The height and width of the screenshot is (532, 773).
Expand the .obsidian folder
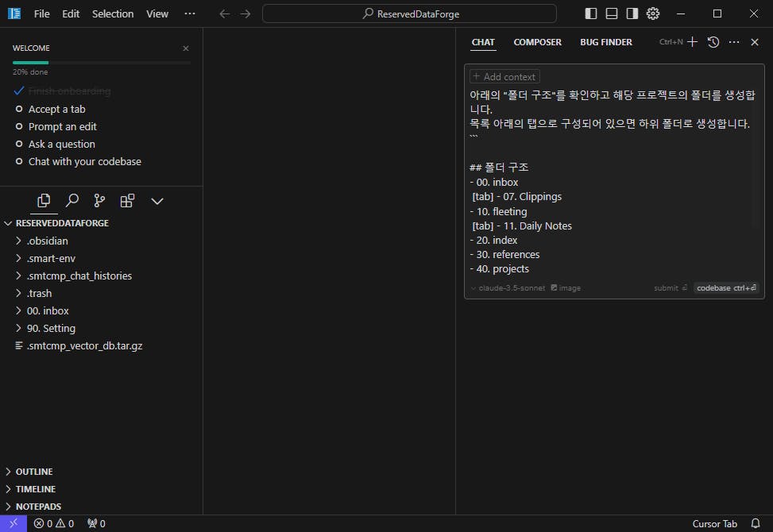coord(101,241)
